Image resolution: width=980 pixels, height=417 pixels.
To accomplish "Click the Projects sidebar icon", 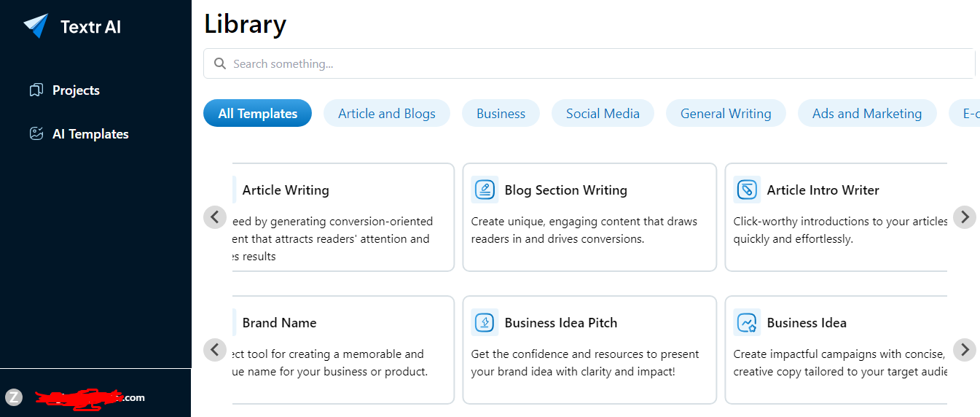I will (36, 90).
